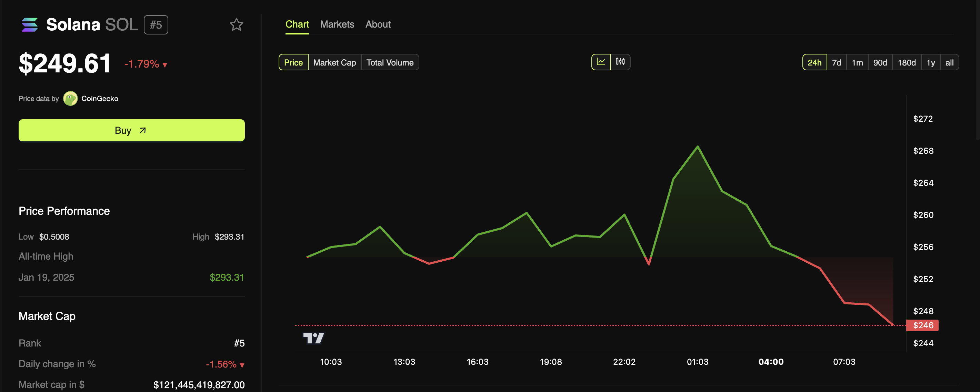Select the all time range
This screenshot has width=980, height=392.
(949, 62)
